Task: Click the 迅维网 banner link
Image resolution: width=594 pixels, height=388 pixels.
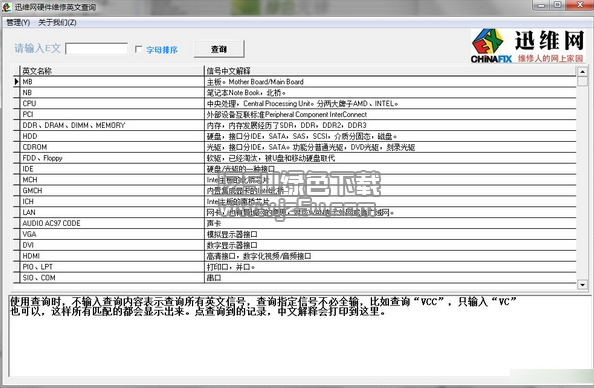Action: pos(528,45)
